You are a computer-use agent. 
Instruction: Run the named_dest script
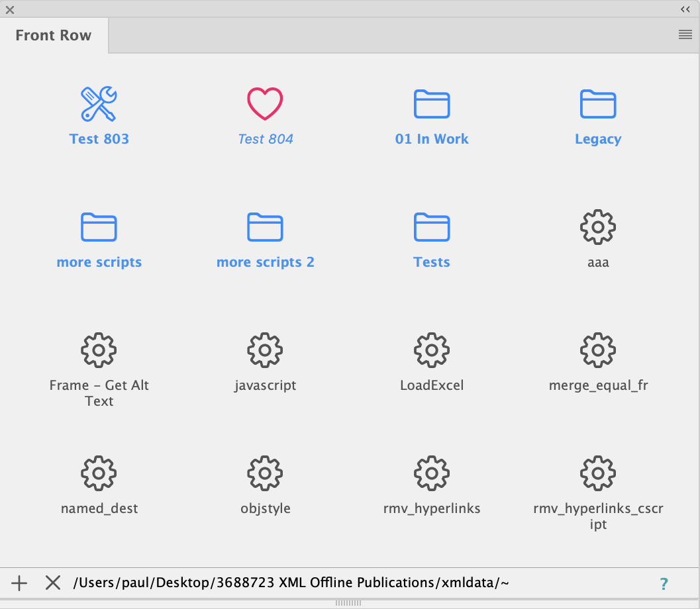coord(99,473)
